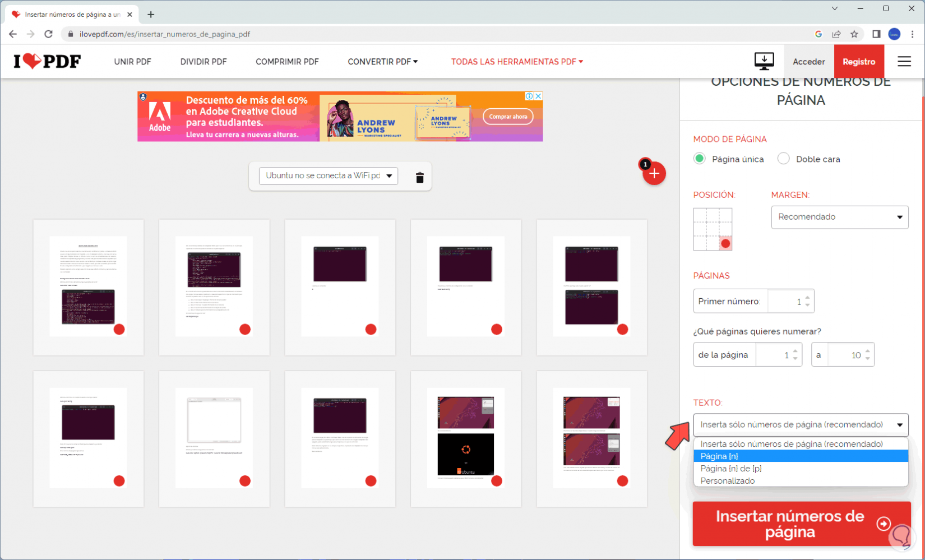Open the Margen Recomendado dropdown

pyautogui.click(x=839, y=217)
